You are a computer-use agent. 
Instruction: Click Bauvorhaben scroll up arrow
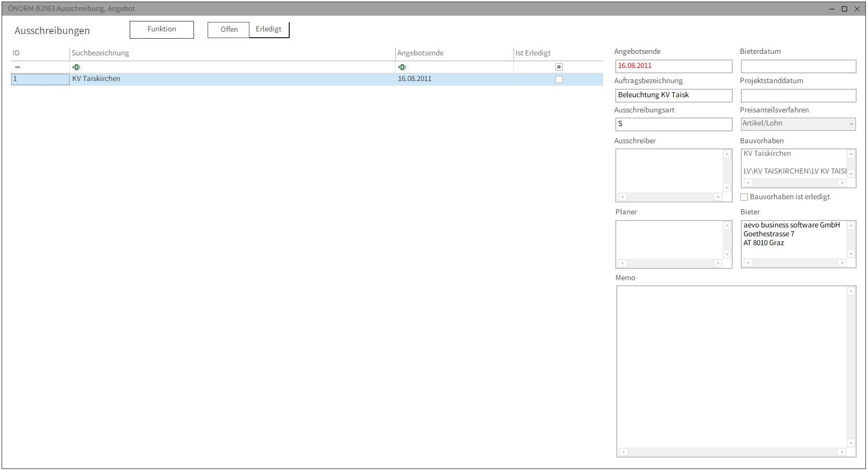pyautogui.click(x=851, y=154)
